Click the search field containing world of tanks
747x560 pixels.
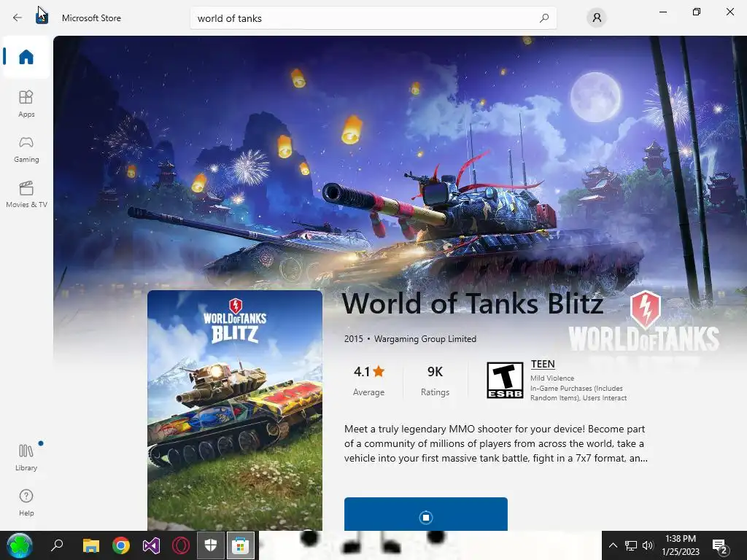coord(373,18)
